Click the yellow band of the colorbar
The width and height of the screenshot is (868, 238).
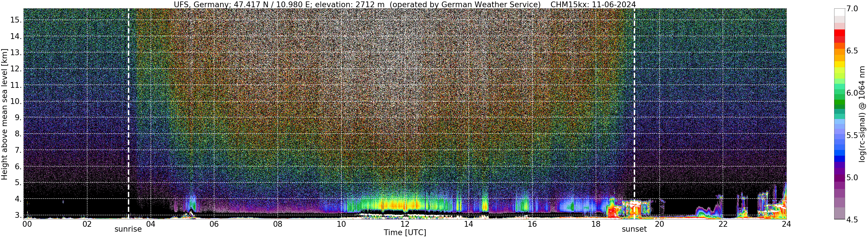click(839, 64)
